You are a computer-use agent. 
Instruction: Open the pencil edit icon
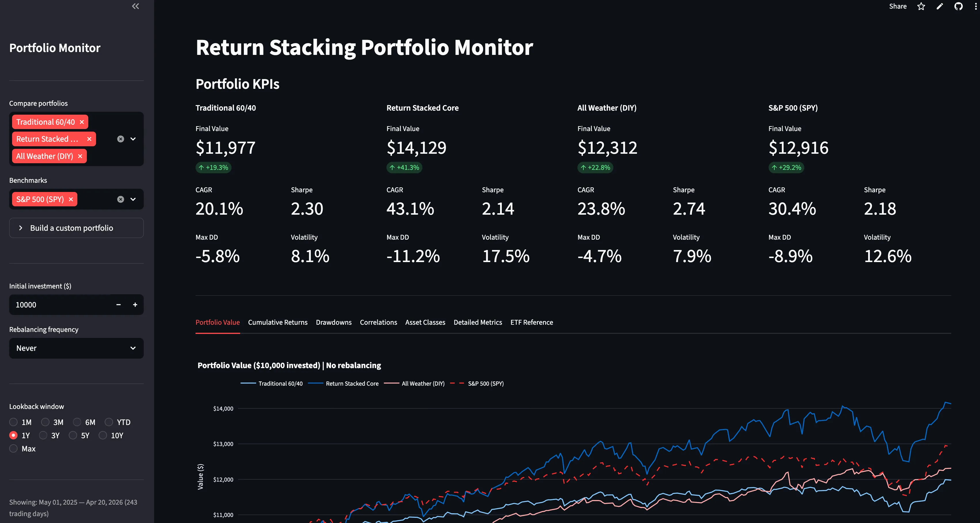[x=940, y=6]
